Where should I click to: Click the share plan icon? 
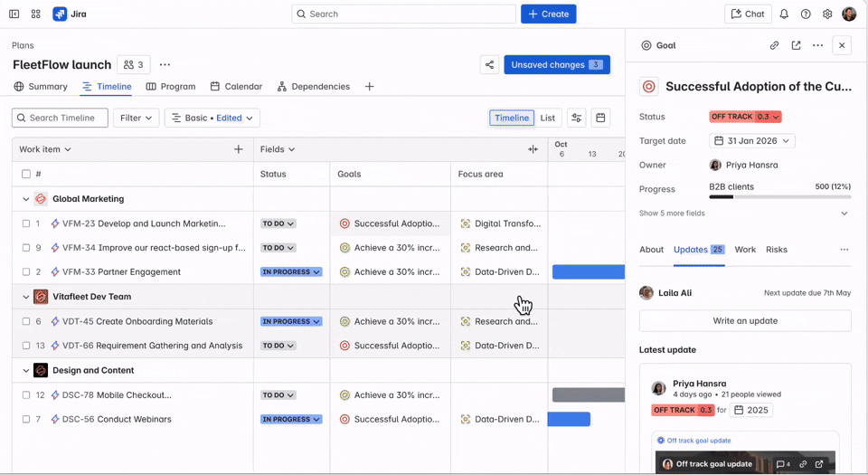(489, 65)
